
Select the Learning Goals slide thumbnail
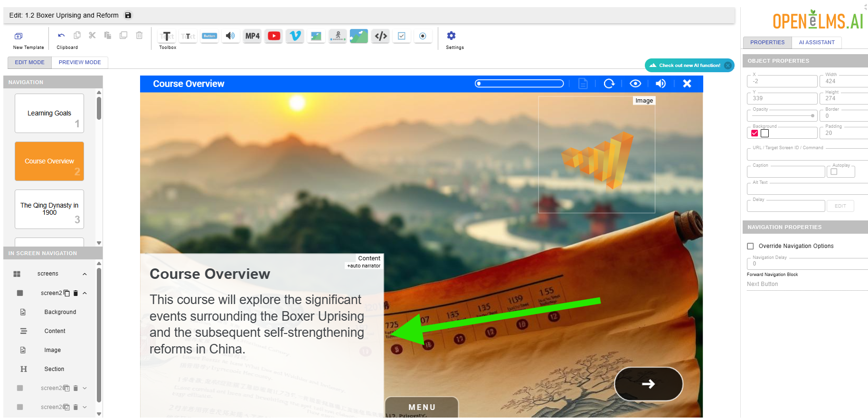49,113
